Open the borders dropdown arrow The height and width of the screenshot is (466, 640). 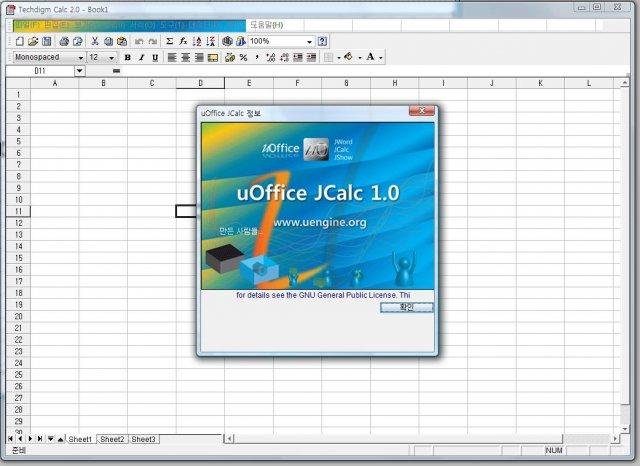coord(339,58)
